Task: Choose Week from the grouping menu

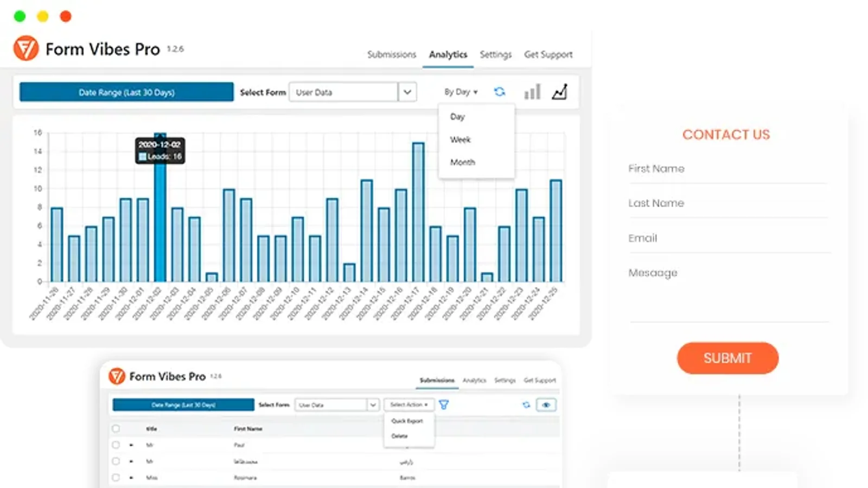Action: click(460, 140)
